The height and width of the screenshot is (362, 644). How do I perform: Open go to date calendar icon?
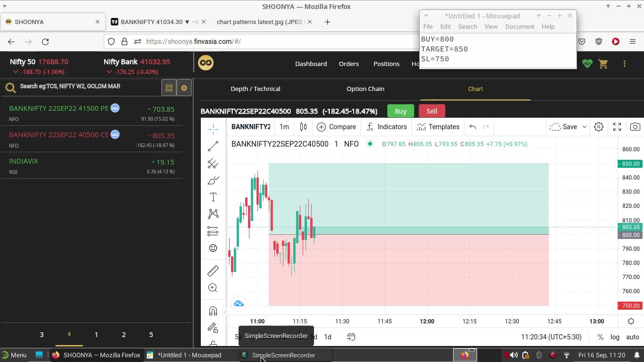coord(351,337)
